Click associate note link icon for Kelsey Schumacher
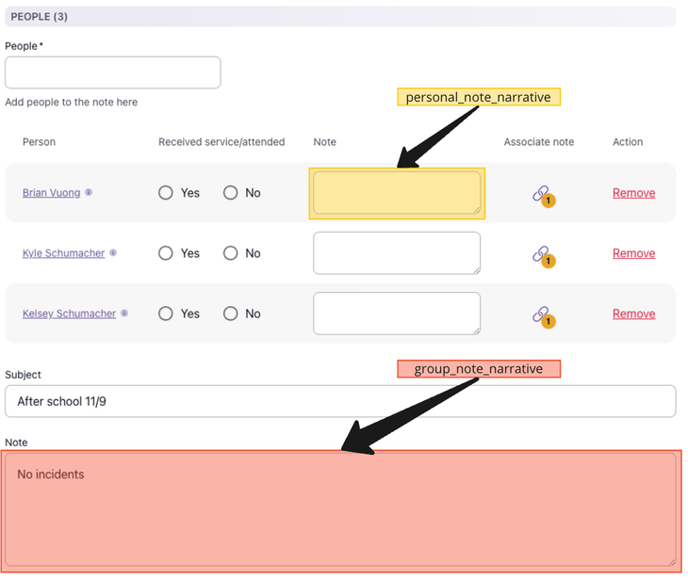688x579 pixels. (541, 315)
